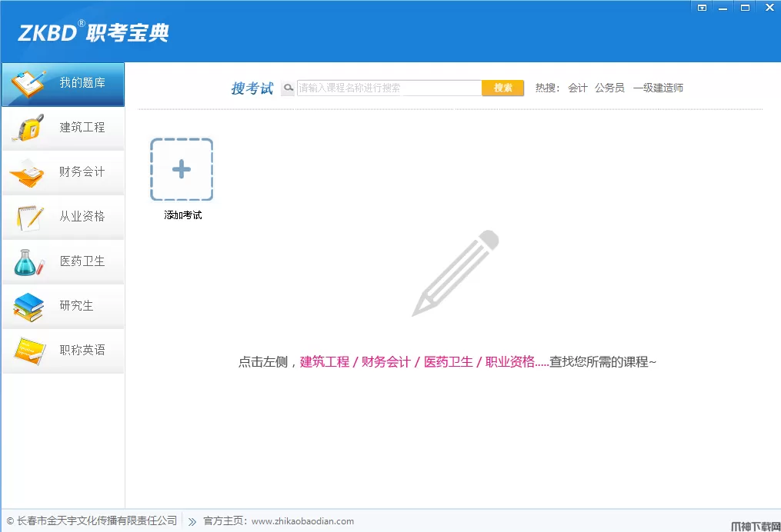The image size is (781, 532).
Task: Select the 医药卫生 flask category
Action: click(x=62, y=262)
